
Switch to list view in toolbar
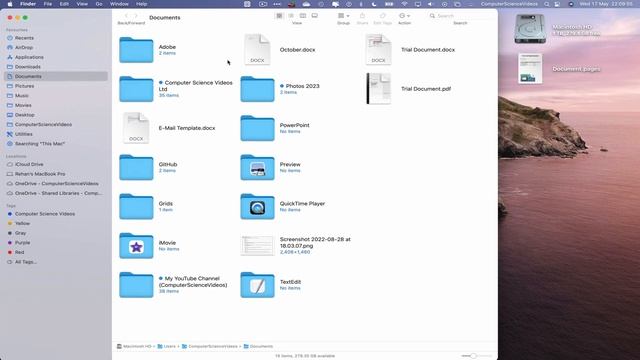pyautogui.click(x=291, y=16)
